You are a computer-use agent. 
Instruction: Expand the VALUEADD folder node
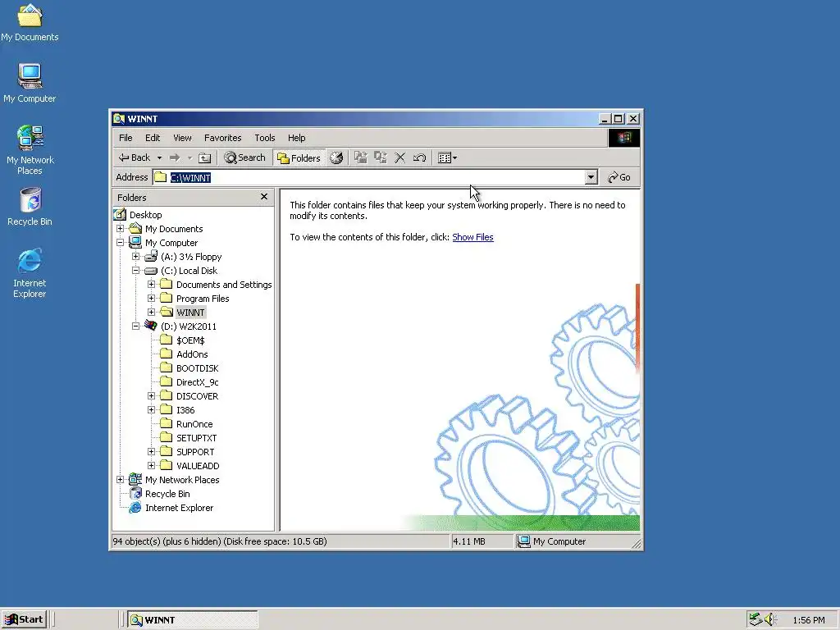(151, 466)
